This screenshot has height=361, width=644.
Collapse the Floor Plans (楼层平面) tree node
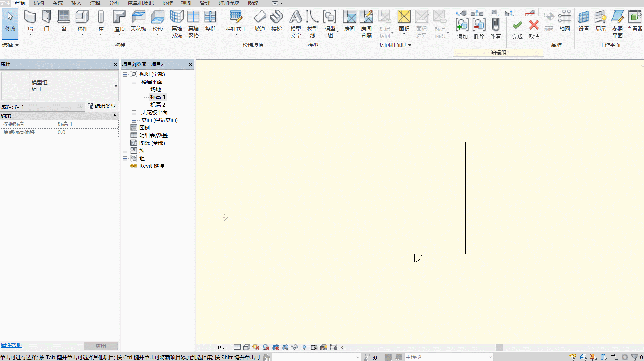point(134,82)
